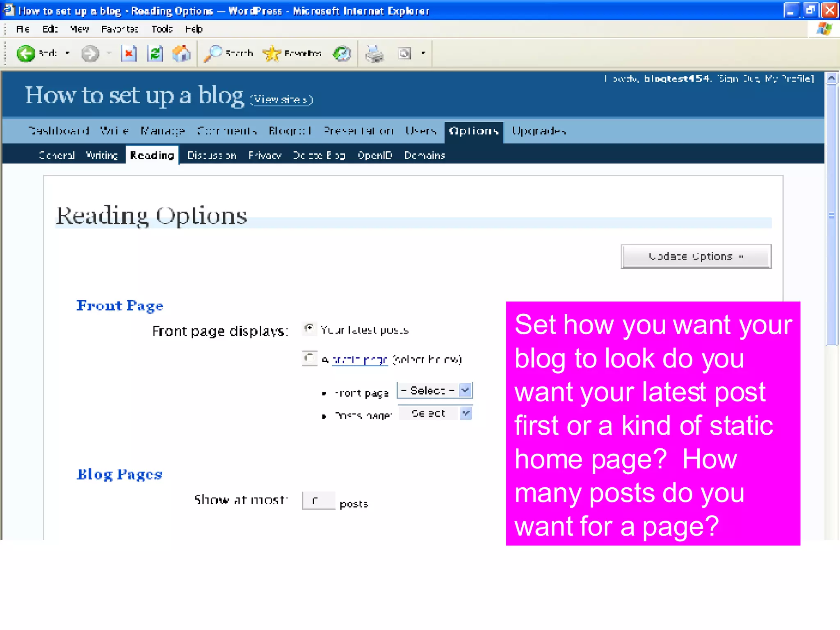The height and width of the screenshot is (630, 840).
Task: Open the Domains subtab
Action: [425, 155]
